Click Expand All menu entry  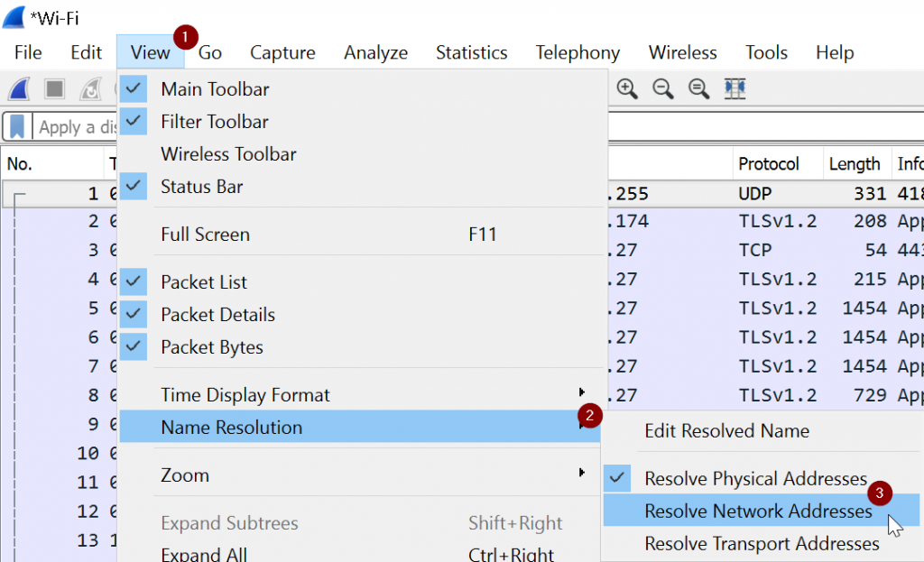click(359, 554)
